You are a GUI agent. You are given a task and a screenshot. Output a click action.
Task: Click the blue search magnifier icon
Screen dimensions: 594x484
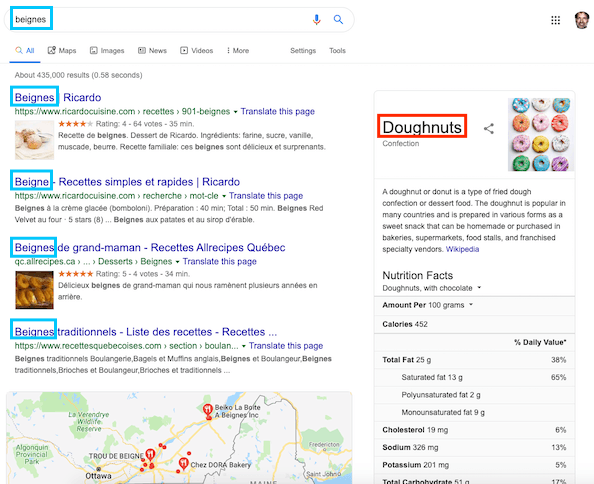[338, 19]
